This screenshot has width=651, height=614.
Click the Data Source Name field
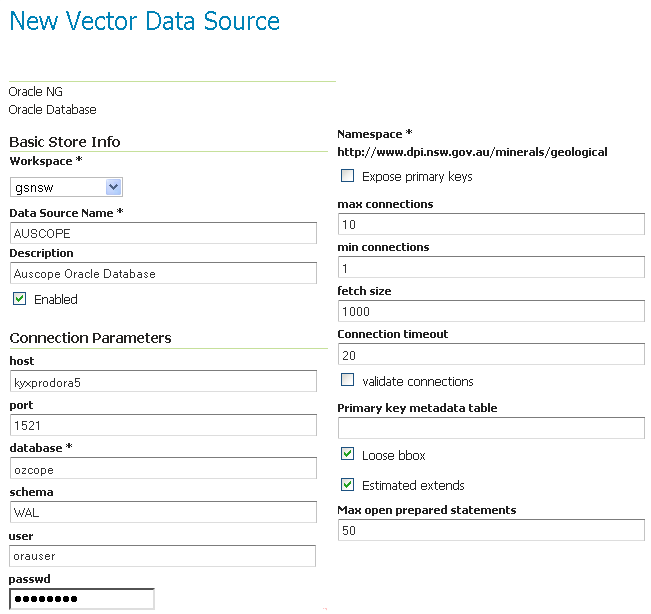(163, 233)
